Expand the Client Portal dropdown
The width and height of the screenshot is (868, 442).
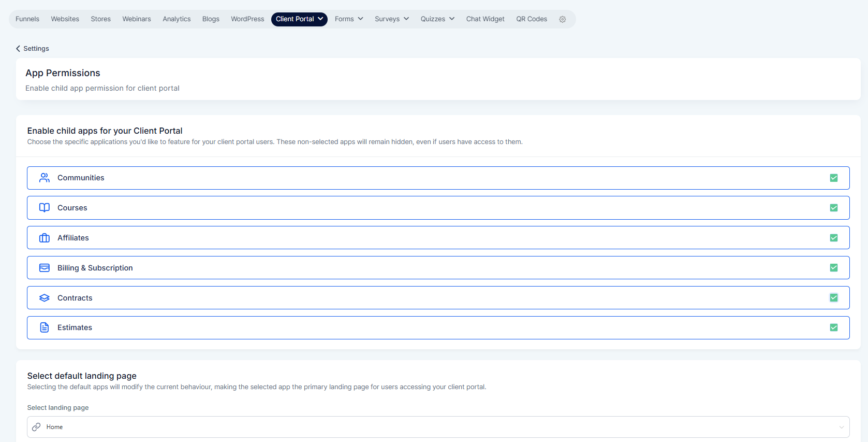299,19
